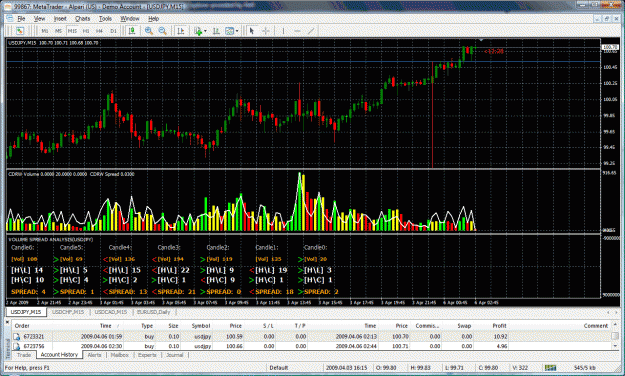Select the Vertical Line drawing tool
Screen dimensions: 625x376
[x=283, y=31]
